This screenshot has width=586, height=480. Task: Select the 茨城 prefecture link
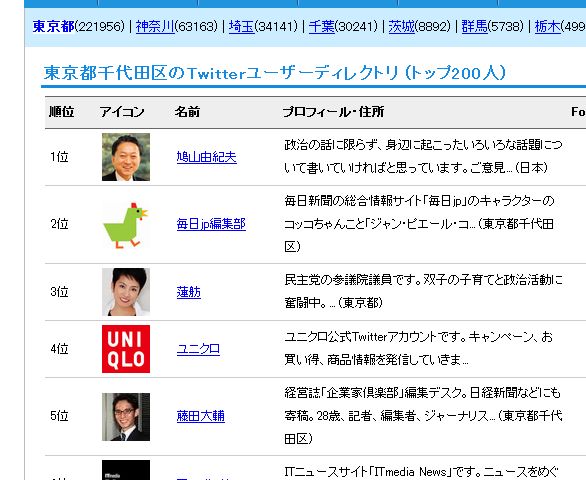click(402, 26)
